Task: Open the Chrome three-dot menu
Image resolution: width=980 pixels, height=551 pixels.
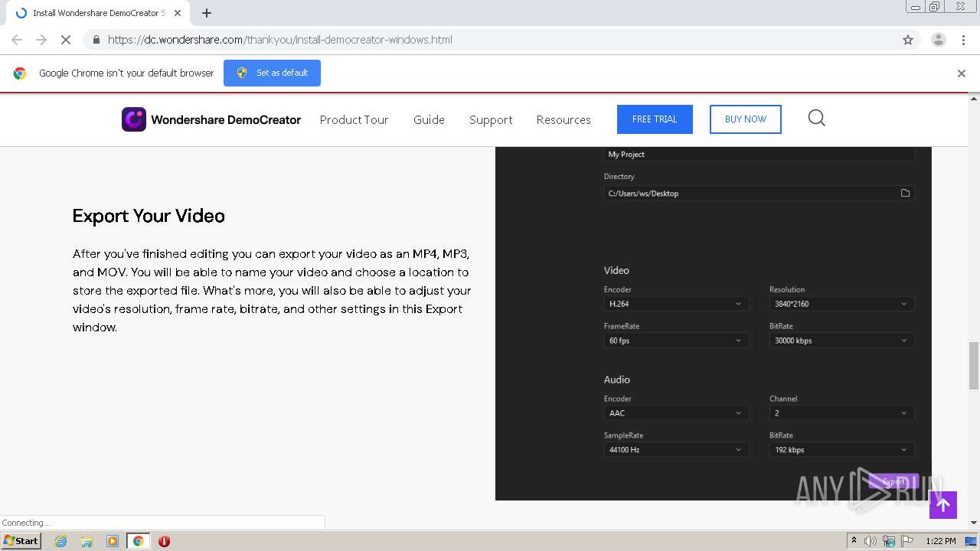Action: tap(963, 40)
